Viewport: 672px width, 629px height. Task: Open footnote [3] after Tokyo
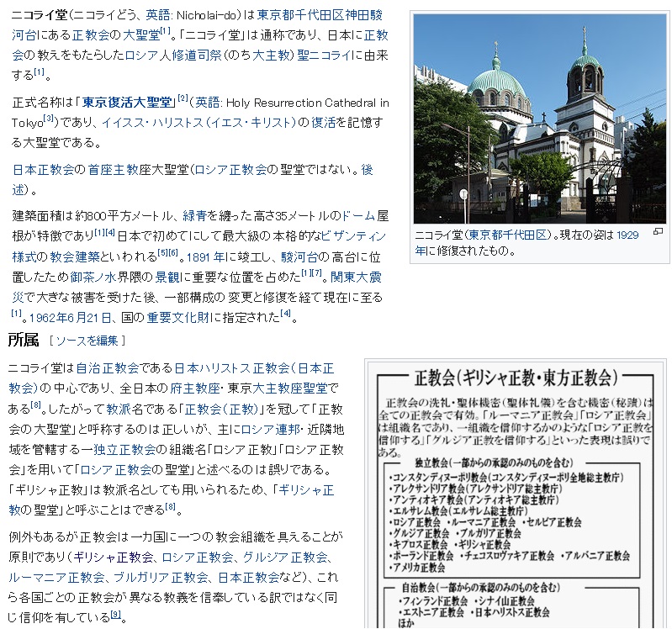(49, 119)
